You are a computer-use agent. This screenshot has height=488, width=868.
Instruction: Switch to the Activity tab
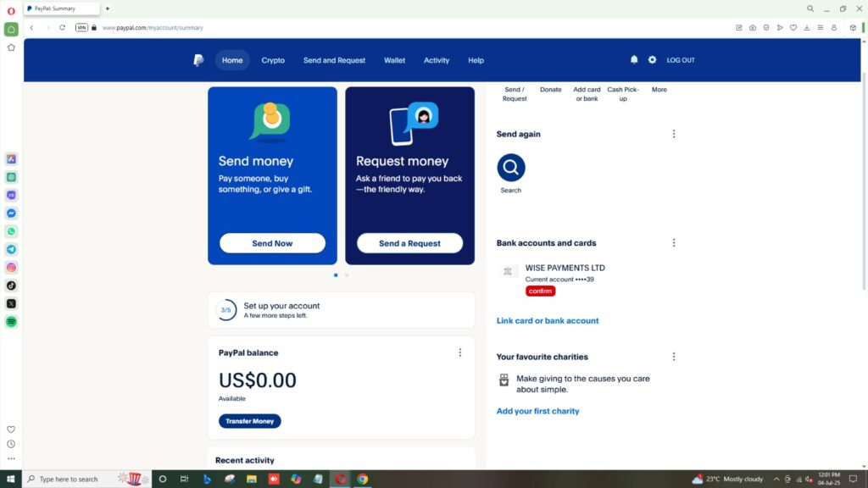(x=437, y=60)
